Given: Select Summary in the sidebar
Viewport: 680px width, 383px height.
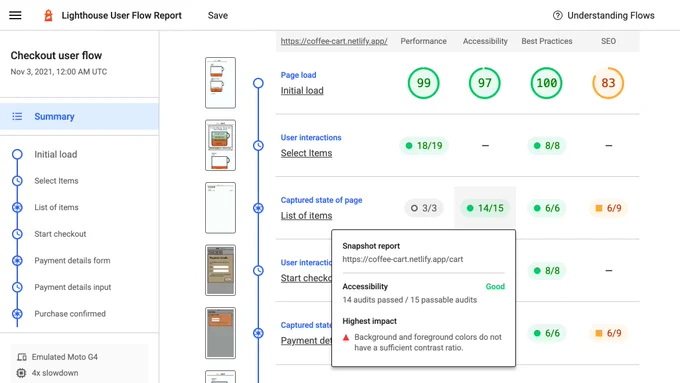Looking at the screenshot, I should pyautogui.click(x=79, y=116).
